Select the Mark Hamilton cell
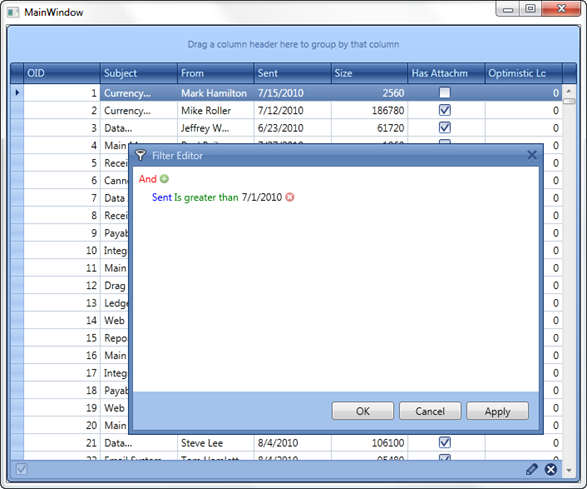 [x=216, y=93]
